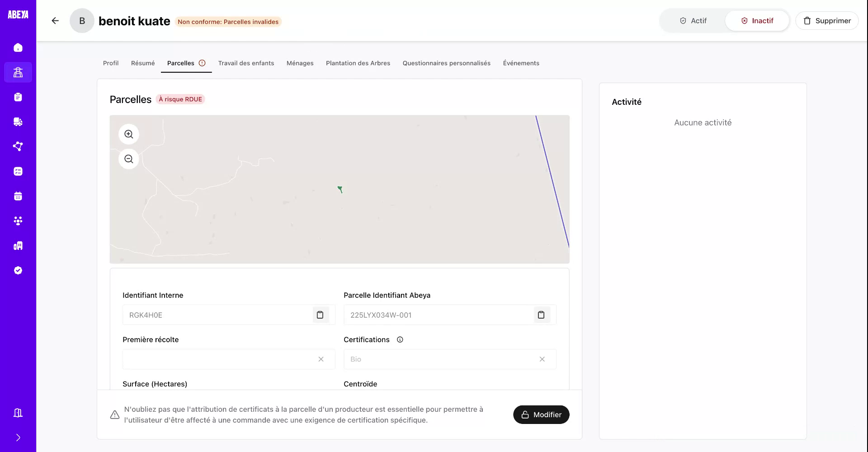
Task: Clear the Bio certification selection
Action: tap(542, 359)
